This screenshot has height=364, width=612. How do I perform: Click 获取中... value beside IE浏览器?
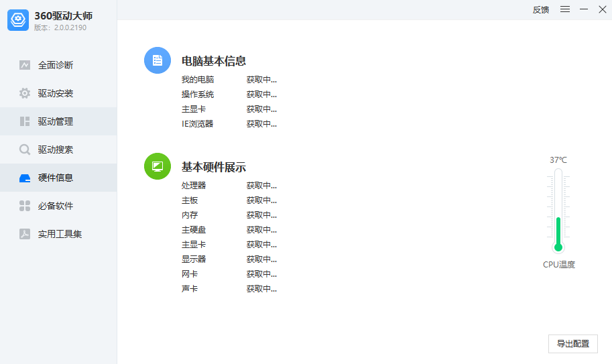261,123
